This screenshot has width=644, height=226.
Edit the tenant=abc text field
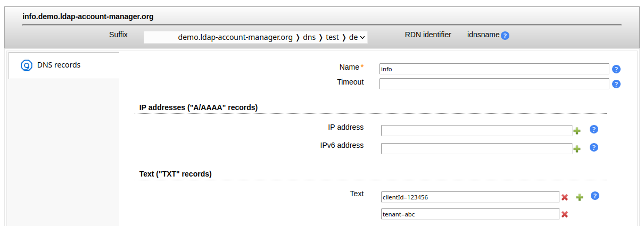(470, 214)
